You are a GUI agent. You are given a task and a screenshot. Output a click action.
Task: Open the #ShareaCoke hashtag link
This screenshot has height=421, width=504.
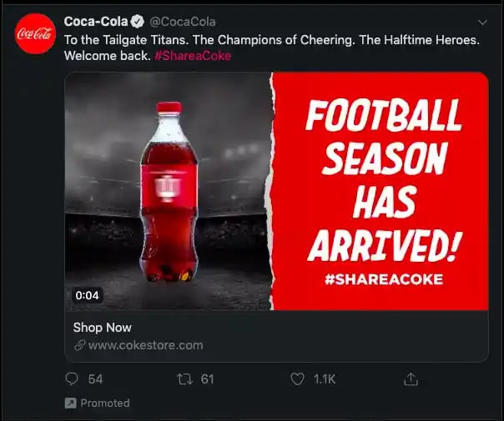(x=193, y=56)
